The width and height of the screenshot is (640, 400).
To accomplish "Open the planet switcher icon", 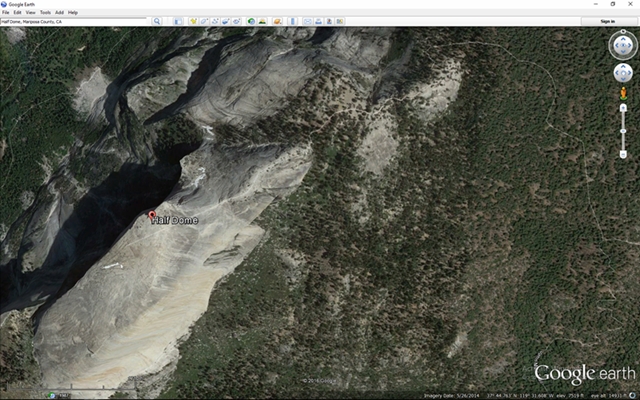I will click(276, 21).
